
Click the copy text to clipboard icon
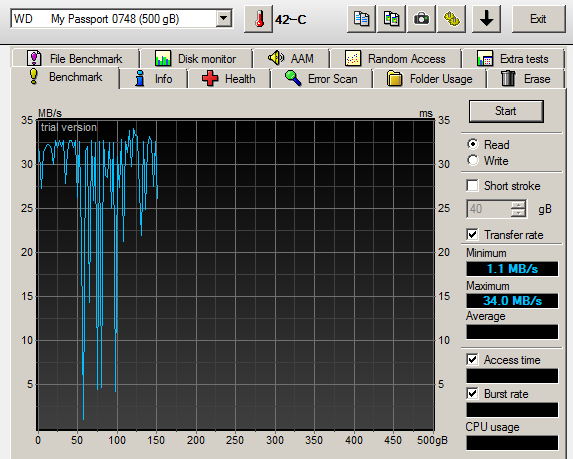[x=361, y=19]
